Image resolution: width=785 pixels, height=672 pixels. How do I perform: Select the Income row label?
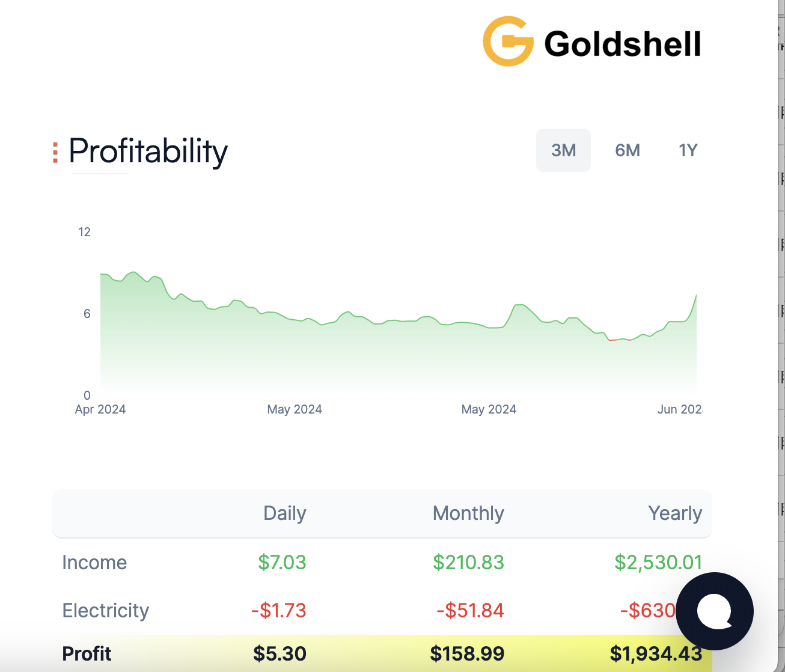coord(94,563)
